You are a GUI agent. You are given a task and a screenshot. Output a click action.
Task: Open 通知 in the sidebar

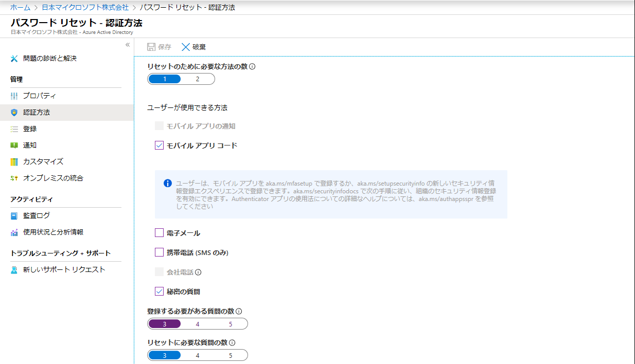click(x=67, y=145)
